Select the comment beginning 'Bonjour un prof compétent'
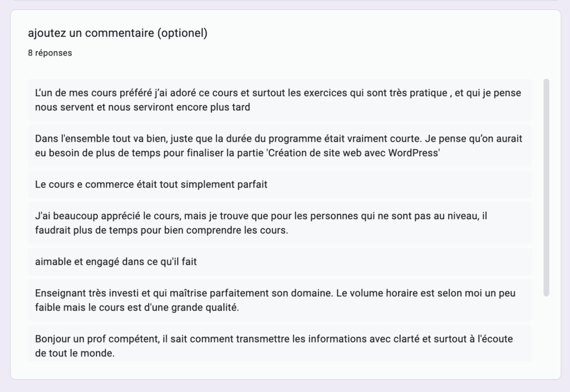This screenshot has height=392, width=570. point(279,344)
